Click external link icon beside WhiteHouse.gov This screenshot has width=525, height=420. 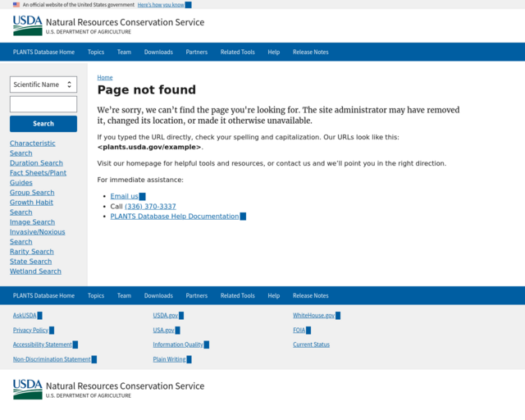[x=338, y=316]
